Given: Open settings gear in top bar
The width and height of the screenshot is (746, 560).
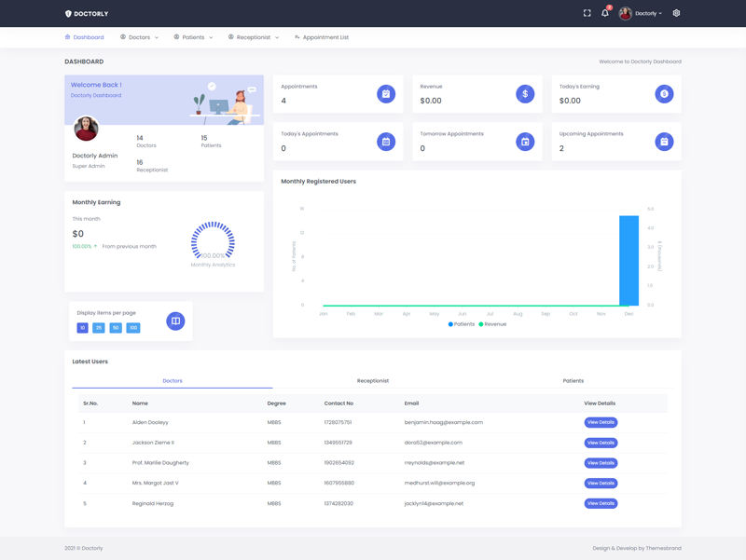Looking at the screenshot, I should pos(676,13).
